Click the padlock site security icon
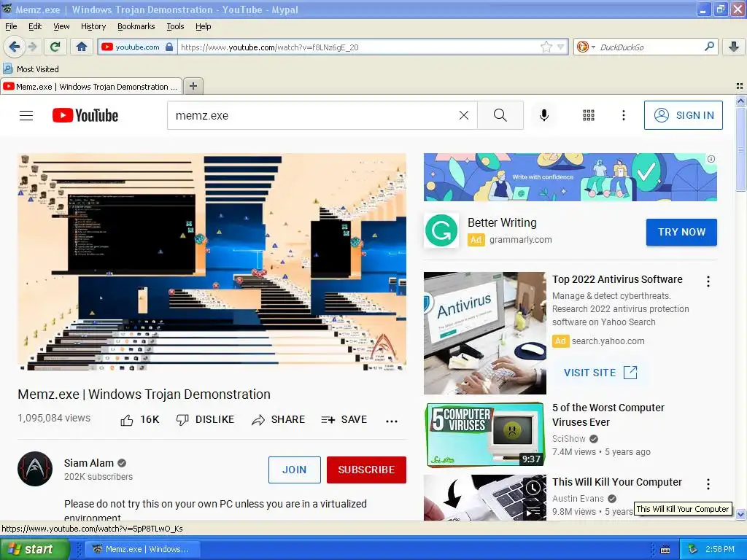 pos(169,47)
